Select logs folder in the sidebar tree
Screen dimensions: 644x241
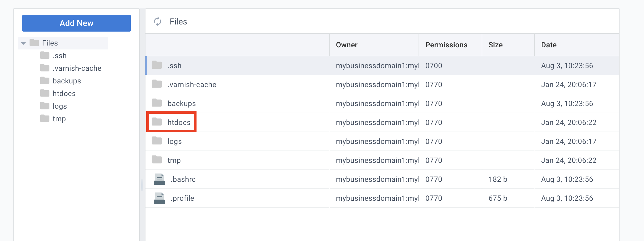click(60, 106)
